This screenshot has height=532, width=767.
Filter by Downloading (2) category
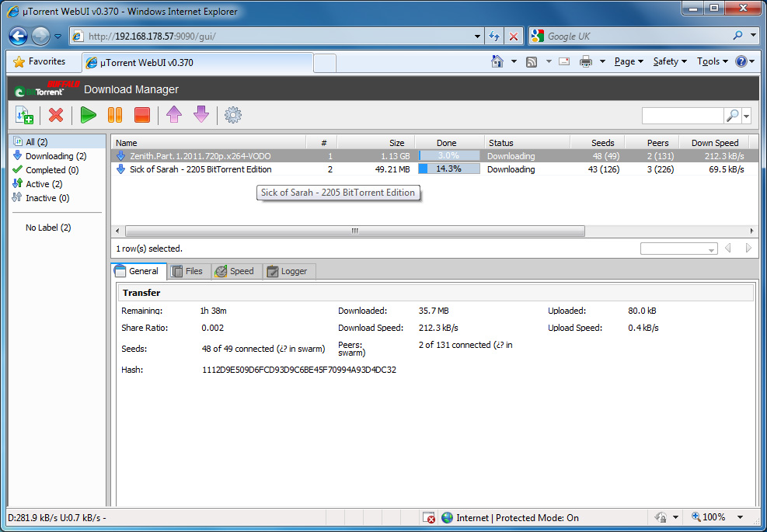pos(55,156)
